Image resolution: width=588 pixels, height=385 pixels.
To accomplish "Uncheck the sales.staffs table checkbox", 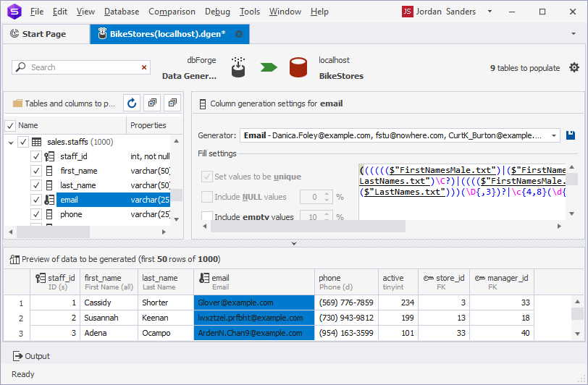I will (x=23, y=142).
